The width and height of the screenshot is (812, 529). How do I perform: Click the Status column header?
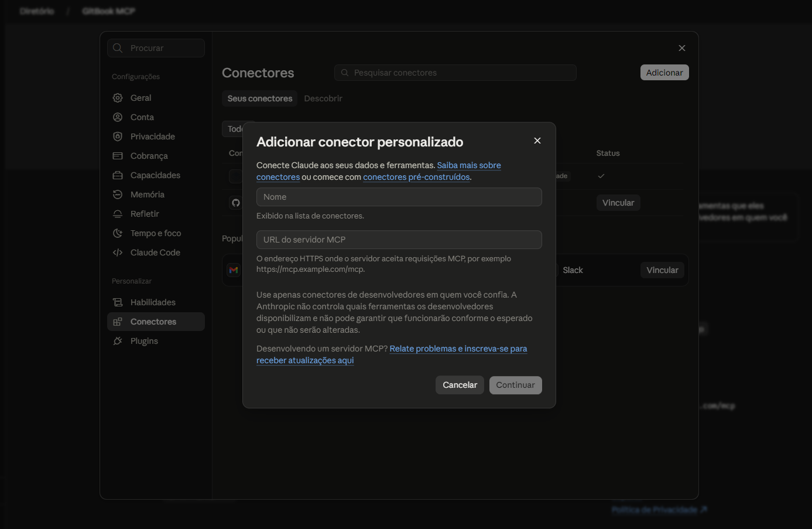click(x=608, y=153)
